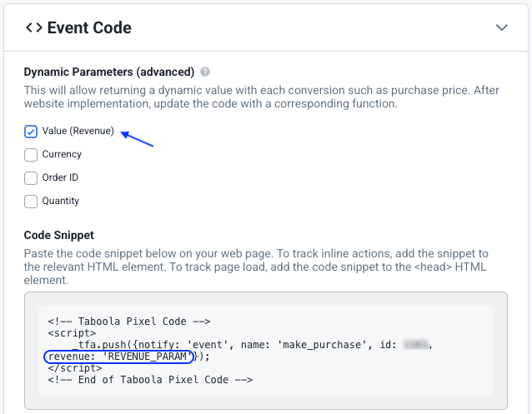Image resolution: width=532 pixels, height=414 pixels.
Task: Uncheck the Value (Revenue) checkbox
Action: [x=31, y=132]
